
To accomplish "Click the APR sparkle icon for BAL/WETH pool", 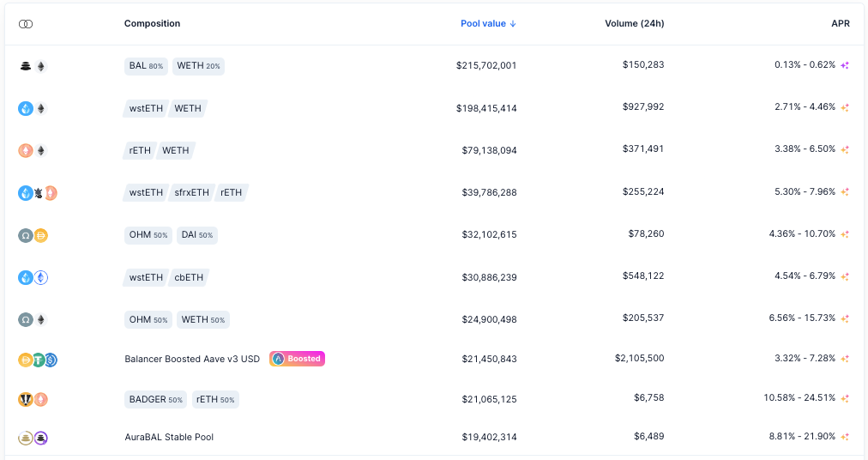I will [x=845, y=65].
